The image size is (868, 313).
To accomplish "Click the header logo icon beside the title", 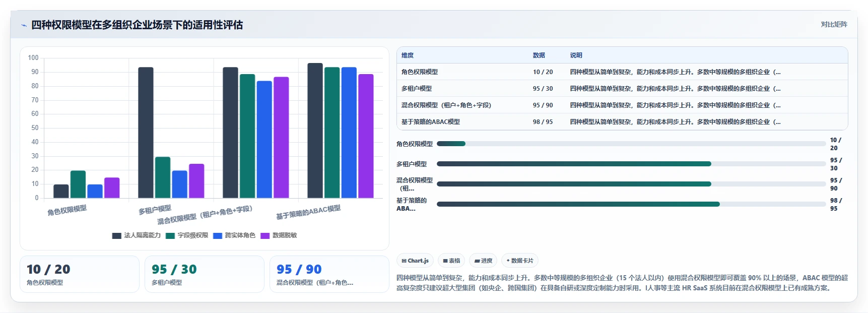I will 24,25.
